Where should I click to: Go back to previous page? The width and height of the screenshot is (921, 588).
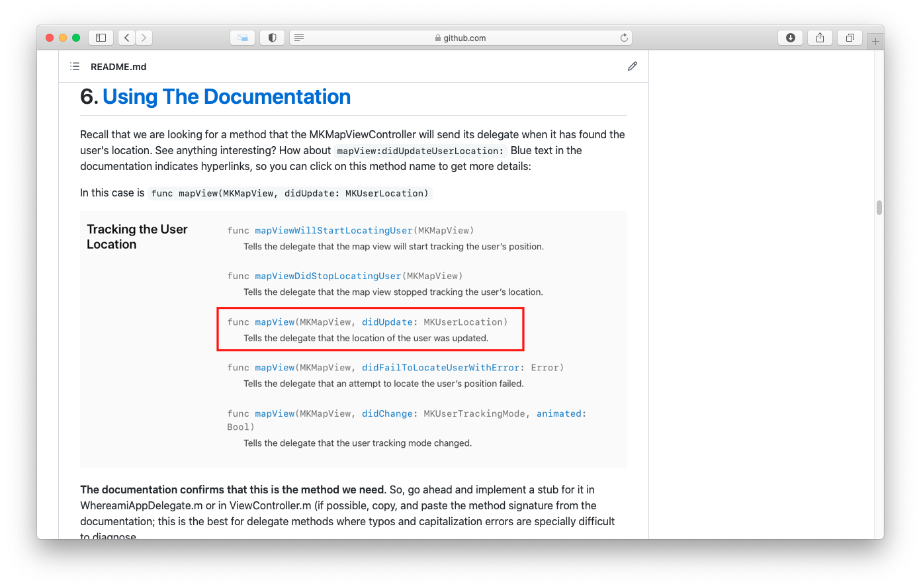[126, 38]
